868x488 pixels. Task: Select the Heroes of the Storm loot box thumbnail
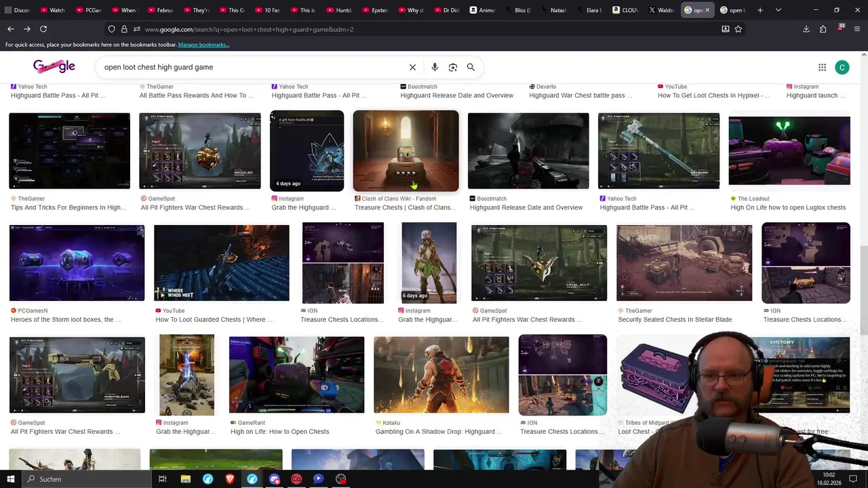[x=77, y=263]
